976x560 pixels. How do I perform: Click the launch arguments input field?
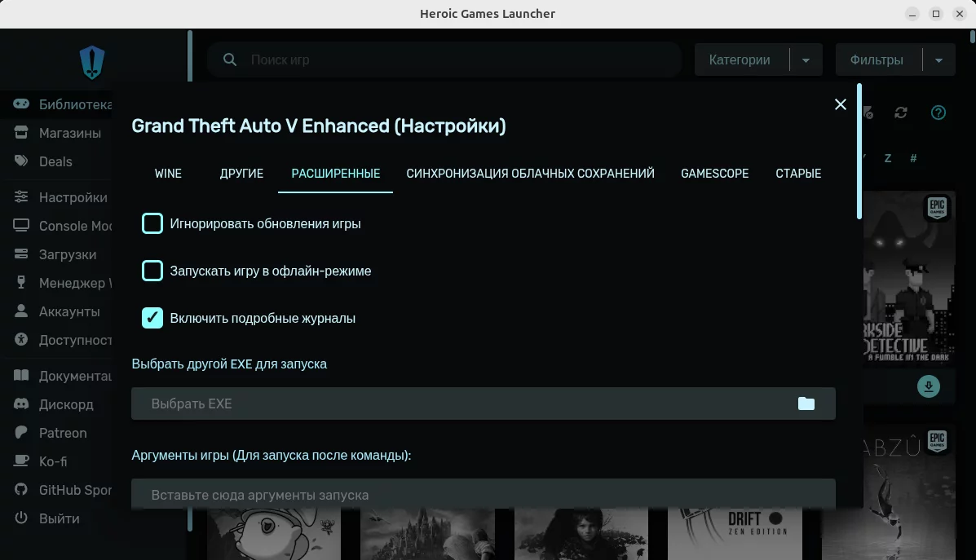click(483, 495)
